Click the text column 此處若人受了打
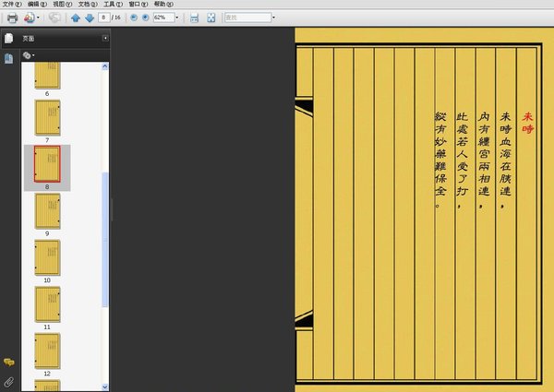The width and height of the screenshot is (554, 392). click(463, 160)
